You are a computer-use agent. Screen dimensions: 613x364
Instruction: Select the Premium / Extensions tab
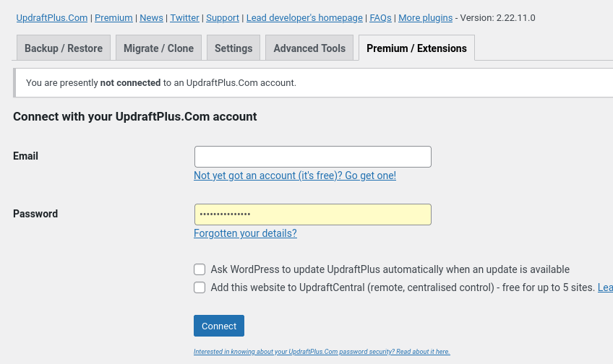pos(416,48)
